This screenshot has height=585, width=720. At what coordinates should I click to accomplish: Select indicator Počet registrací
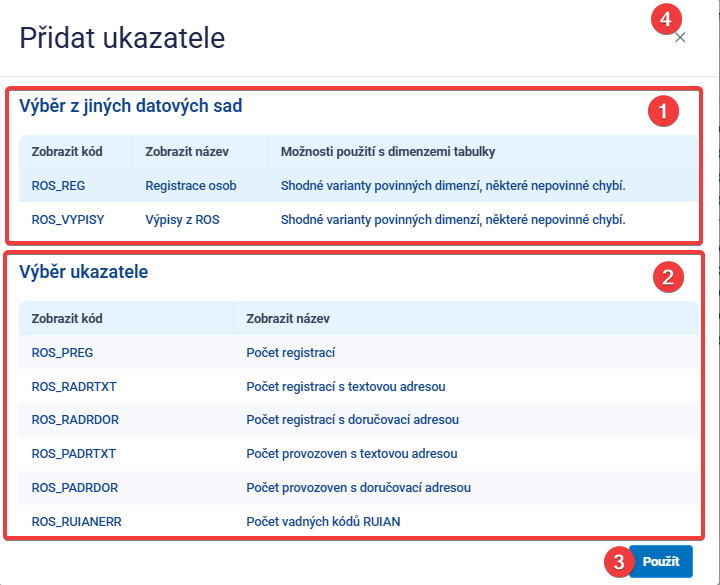point(291,352)
